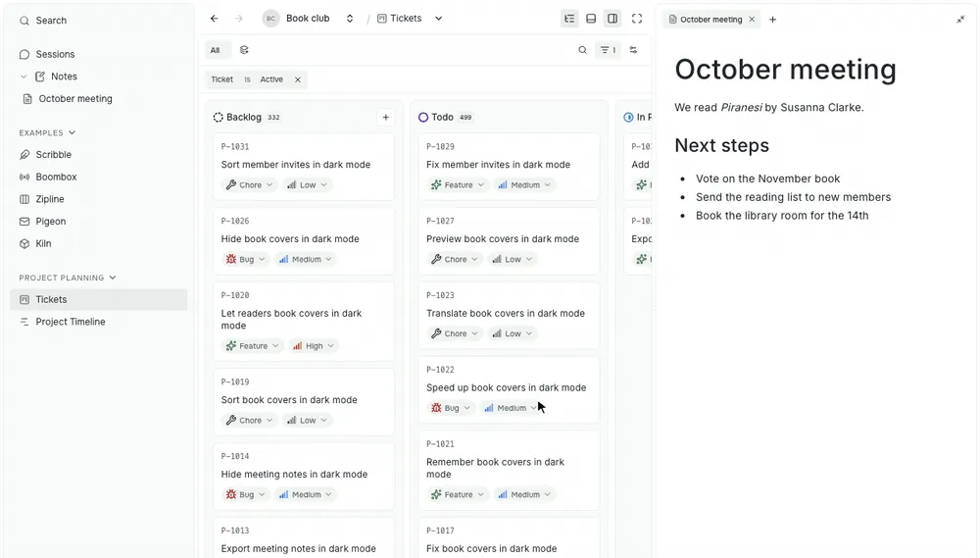Enter fullscreen with the expand icon
The height and width of the screenshot is (558, 980).
coord(637,19)
